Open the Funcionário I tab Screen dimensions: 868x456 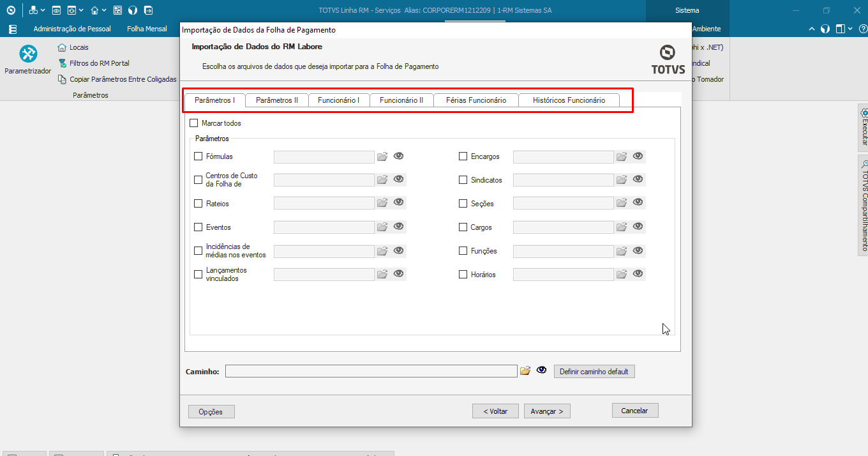[x=339, y=100]
